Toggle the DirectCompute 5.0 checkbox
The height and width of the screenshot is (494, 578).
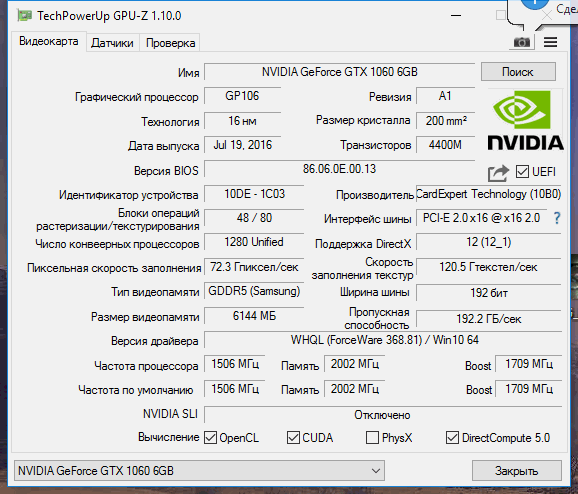click(452, 438)
